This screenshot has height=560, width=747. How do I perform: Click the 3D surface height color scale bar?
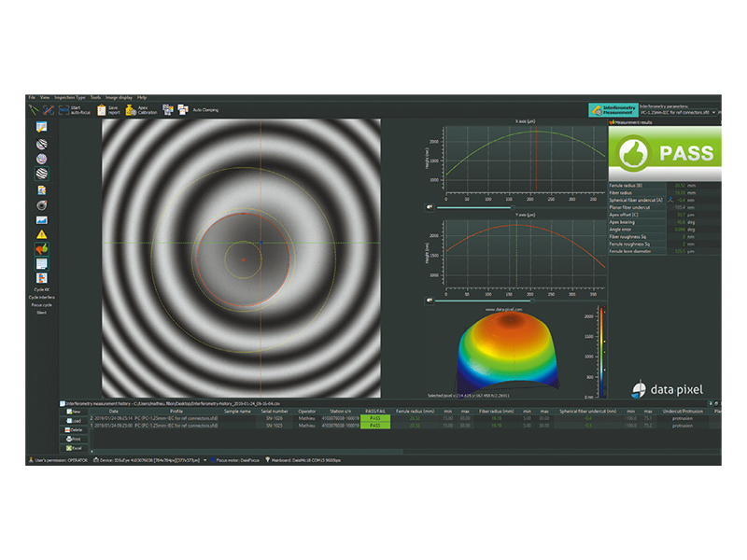[x=602, y=353]
